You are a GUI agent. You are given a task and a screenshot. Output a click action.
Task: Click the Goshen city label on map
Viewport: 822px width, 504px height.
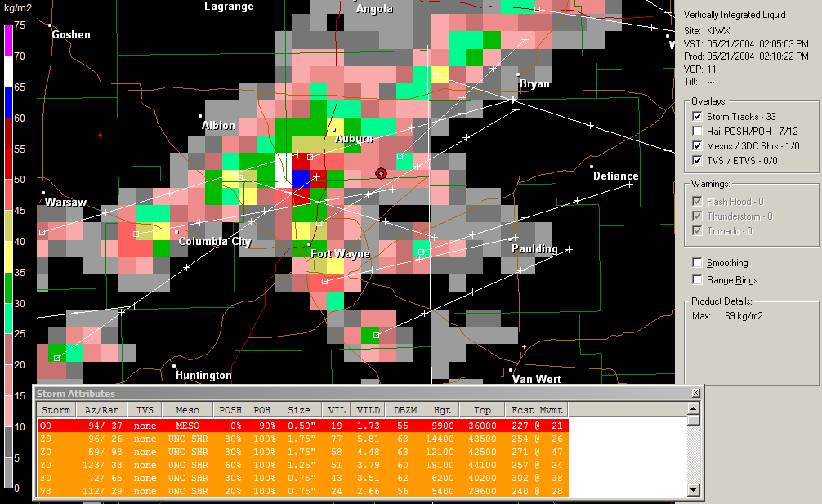click(71, 34)
